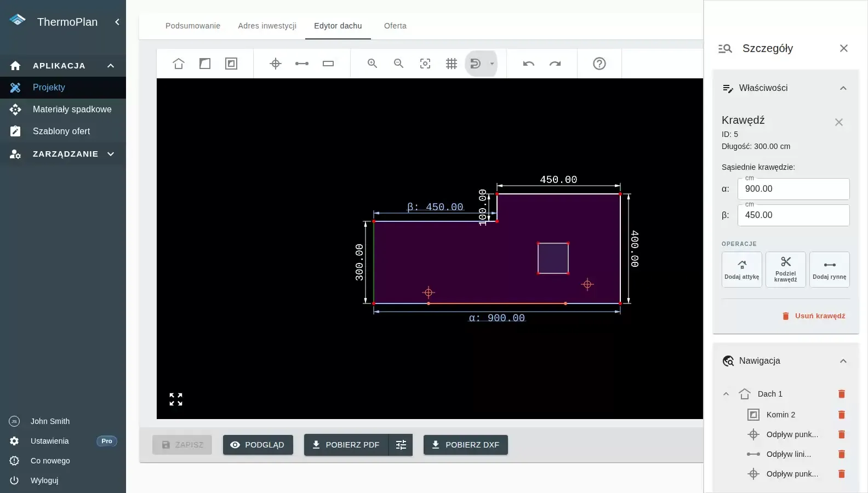Image resolution: width=868 pixels, height=493 pixels.
Task: Open the Podsumowanie tab
Action: pos(193,26)
